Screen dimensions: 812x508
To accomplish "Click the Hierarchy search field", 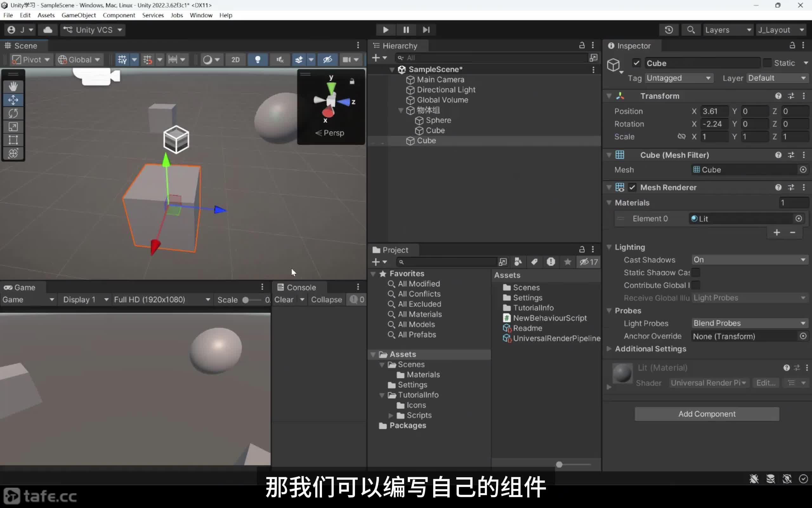I will pos(492,58).
